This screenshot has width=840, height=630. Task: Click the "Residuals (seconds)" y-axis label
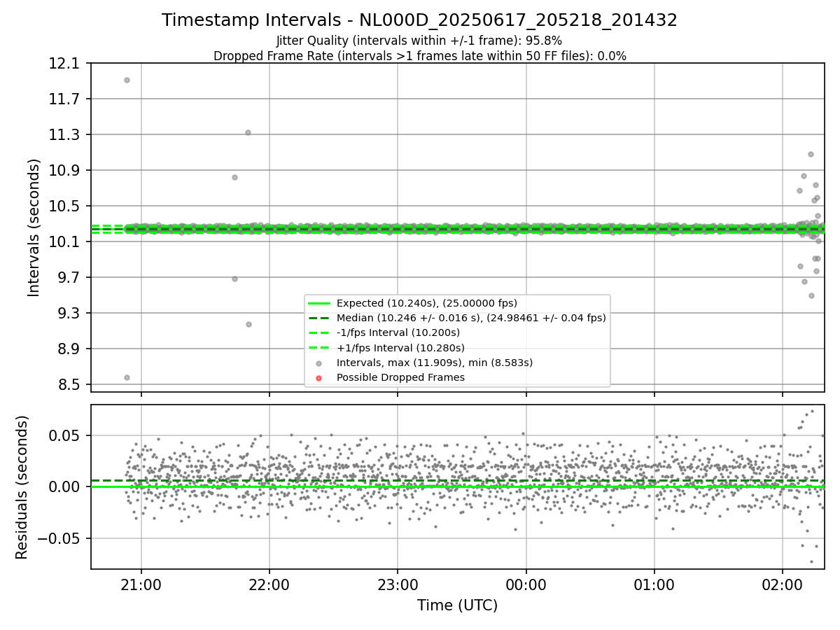pyautogui.click(x=22, y=487)
